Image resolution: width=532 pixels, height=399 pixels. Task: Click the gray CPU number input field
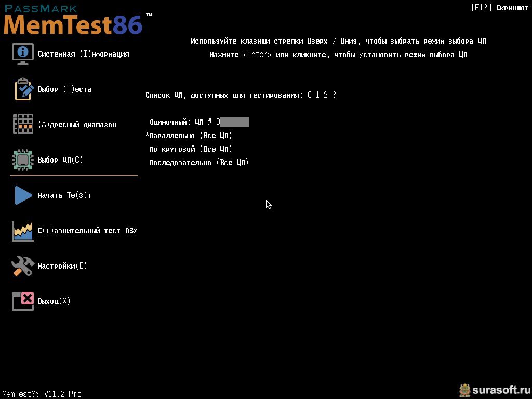235,122
